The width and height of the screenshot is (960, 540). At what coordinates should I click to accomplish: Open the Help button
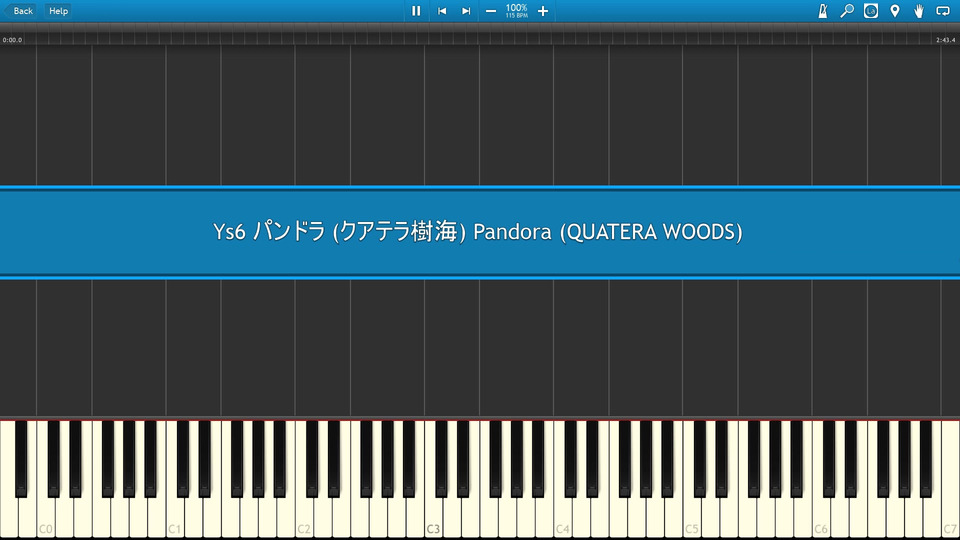click(x=58, y=11)
